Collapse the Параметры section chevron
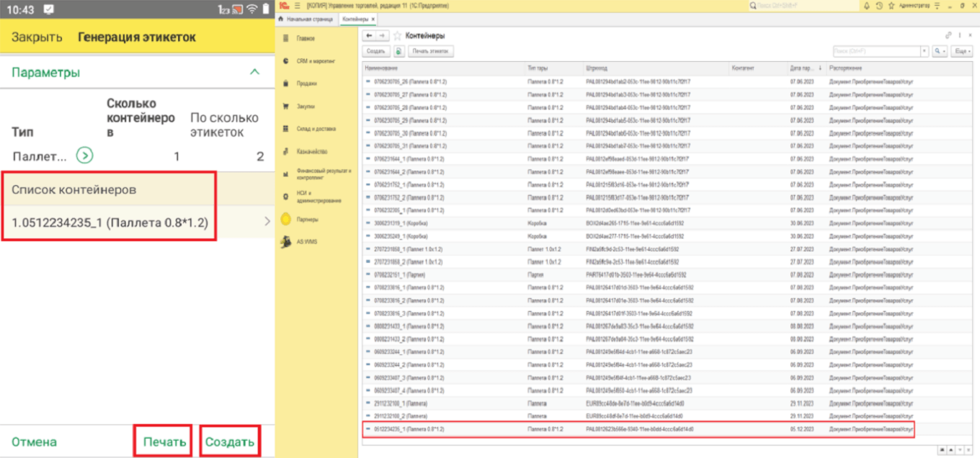 pos(254,72)
